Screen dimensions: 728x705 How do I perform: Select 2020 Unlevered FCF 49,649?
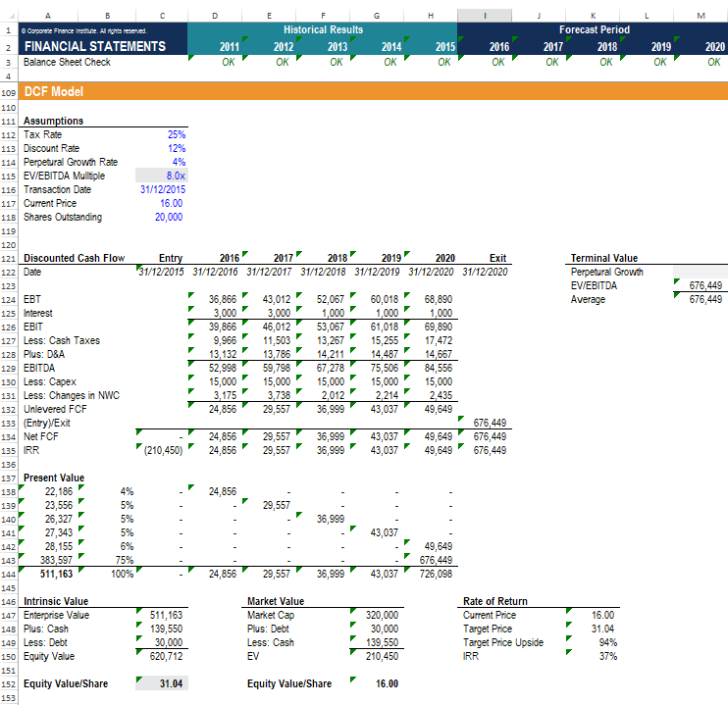point(438,409)
